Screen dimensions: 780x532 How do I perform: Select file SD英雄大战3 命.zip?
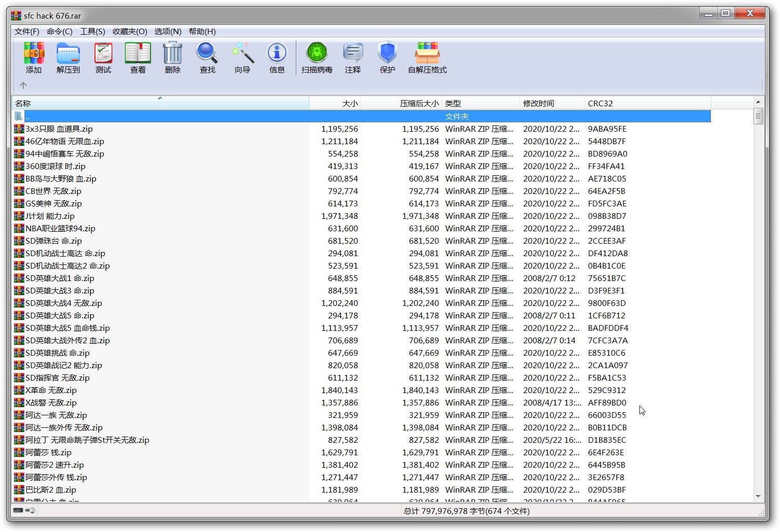pos(60,290)
